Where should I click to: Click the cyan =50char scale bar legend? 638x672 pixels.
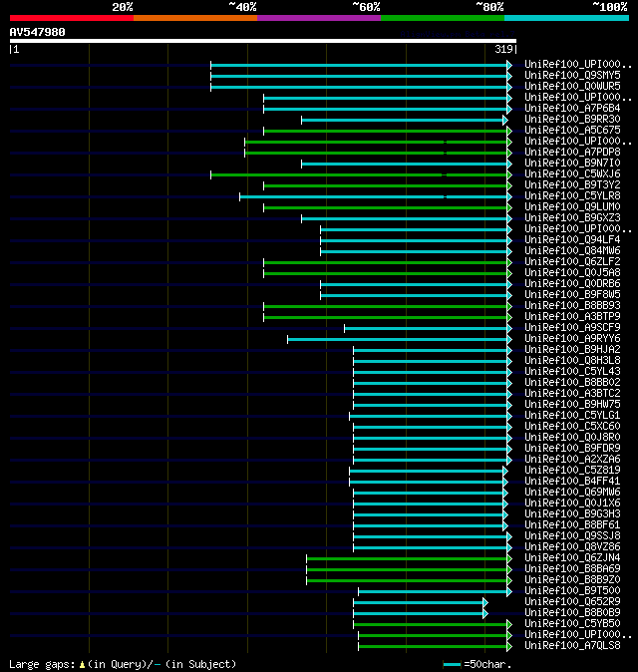(x=452, y=665)
